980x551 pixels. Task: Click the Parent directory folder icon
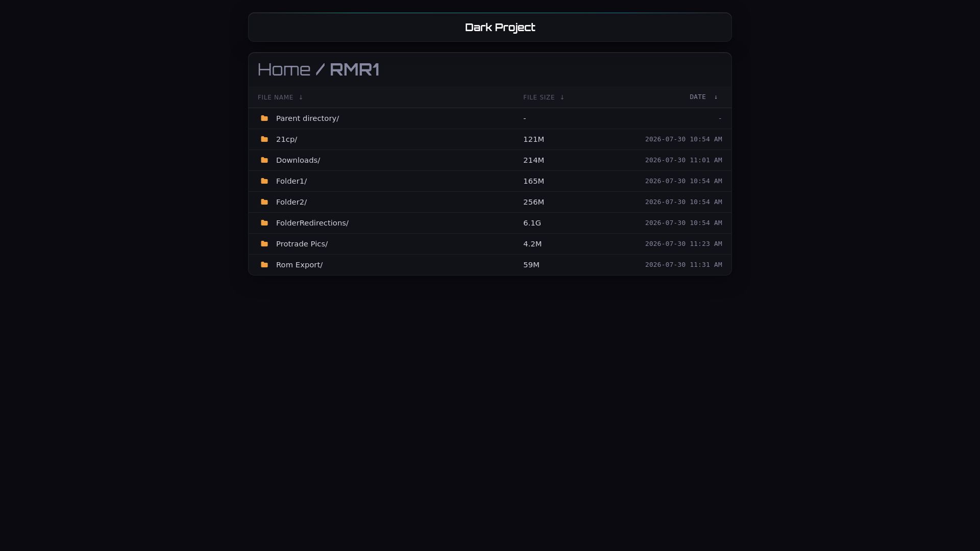264,118
